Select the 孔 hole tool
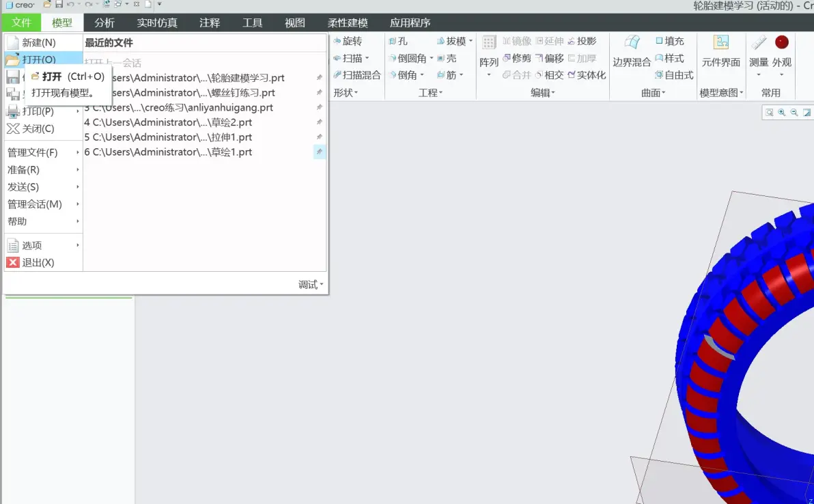Viewport: 814px width, 504px height. pos(398,41)
